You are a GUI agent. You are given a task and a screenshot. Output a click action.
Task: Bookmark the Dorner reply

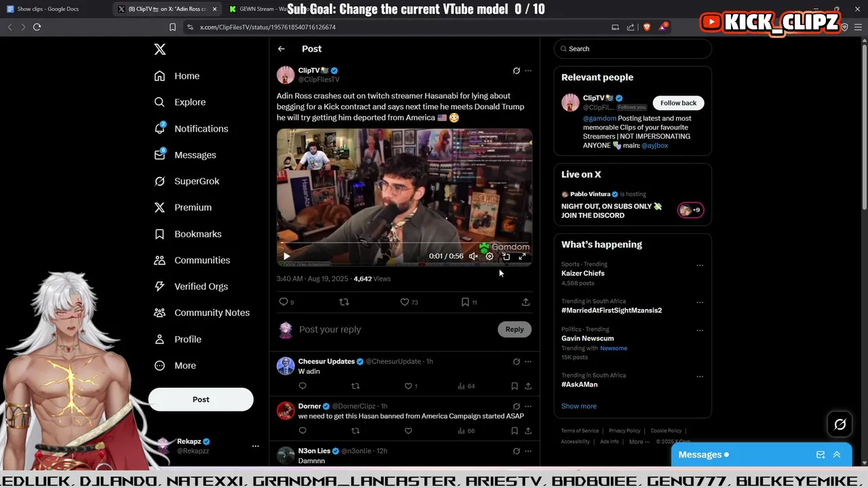click(x=515, y=430)
